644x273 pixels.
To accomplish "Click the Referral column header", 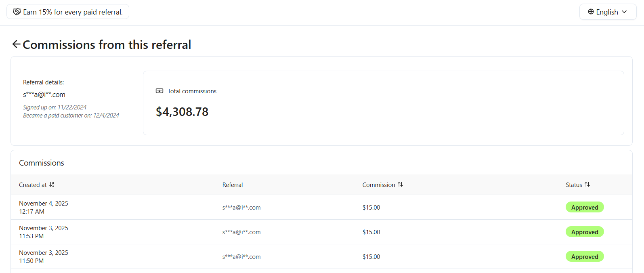I will tap(233, 185).
